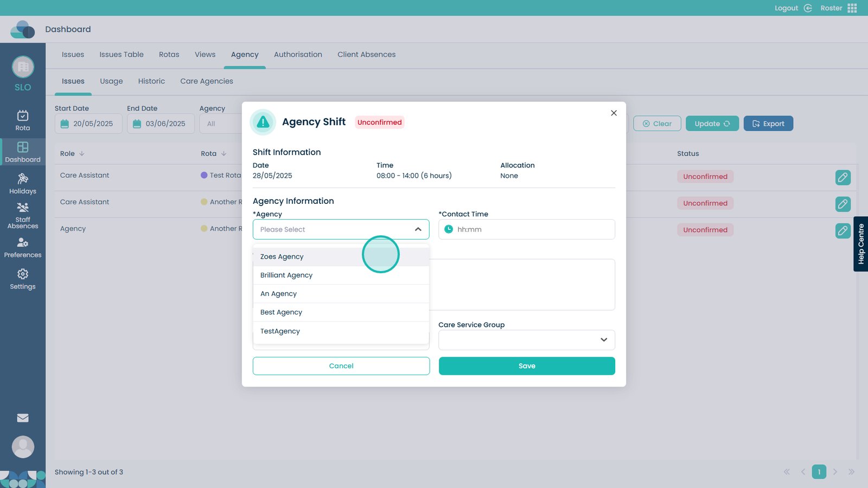Edit the first Unconfirmed shift row
Viewport: 868px width, 488px height.
tap(843, 177)
